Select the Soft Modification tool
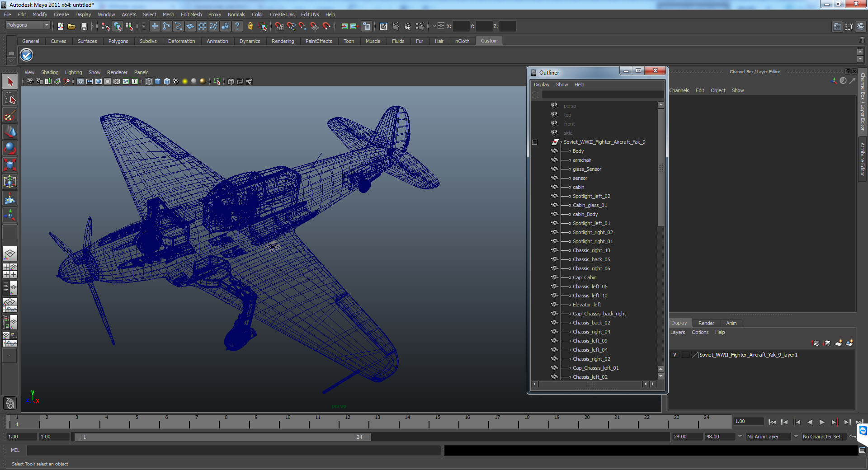Viewport: 868px width, 470px height. [10, 198]
